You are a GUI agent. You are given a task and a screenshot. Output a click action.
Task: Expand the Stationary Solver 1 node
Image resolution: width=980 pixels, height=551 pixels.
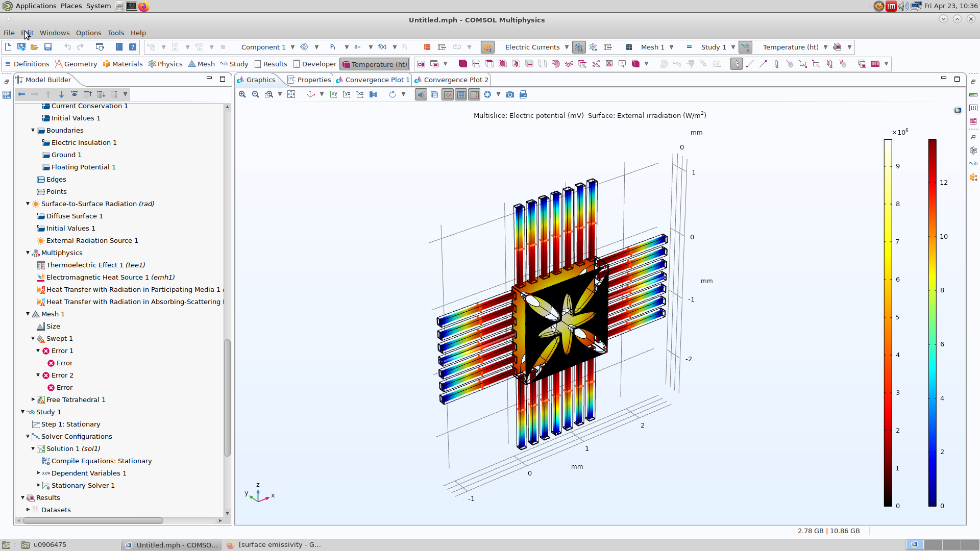[x=38, y=485]
